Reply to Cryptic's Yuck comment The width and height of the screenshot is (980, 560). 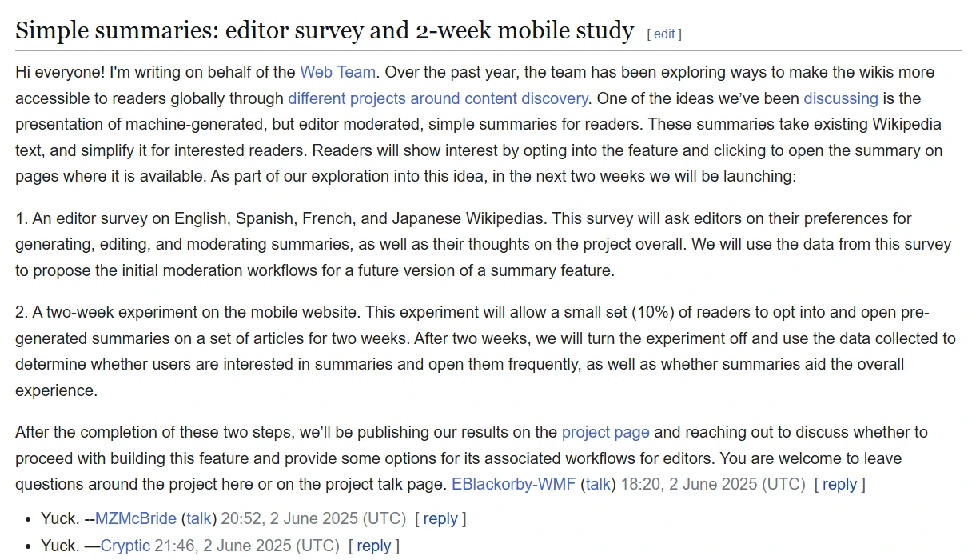[x=374, y=546]
